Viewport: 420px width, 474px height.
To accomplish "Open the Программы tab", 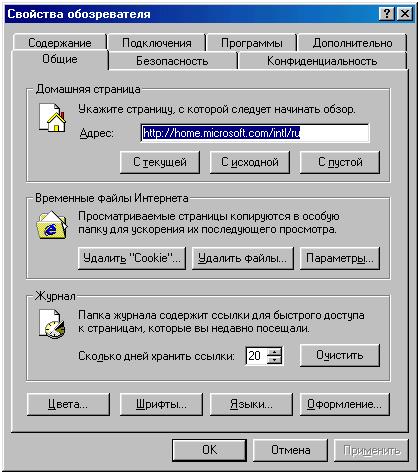I will click(252, 43).
